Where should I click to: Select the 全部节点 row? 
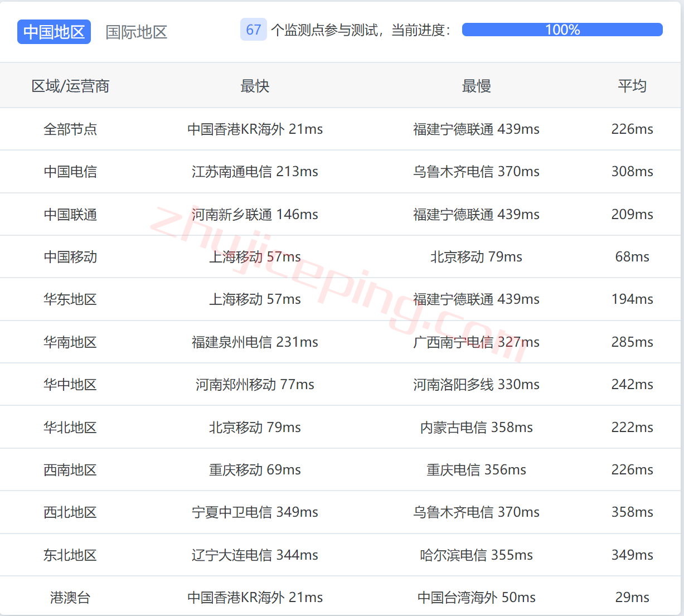click(x=71, y=129)
